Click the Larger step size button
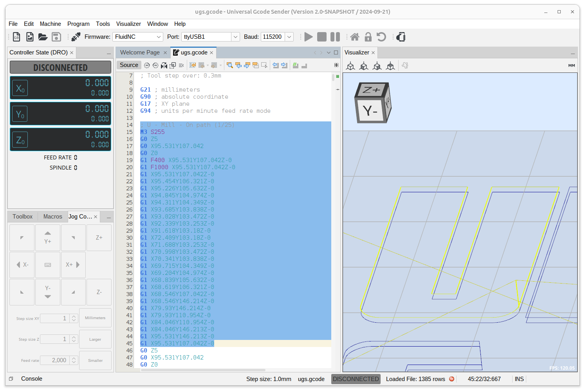The width and height of the screenshot is (585, 392). click(x=95, y=339)
